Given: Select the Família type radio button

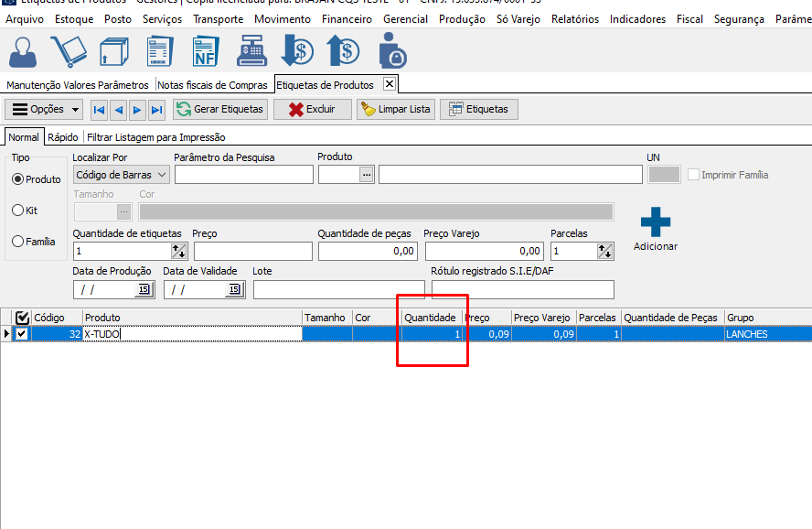Looking at the screenshot, I should tap(18, 242).
